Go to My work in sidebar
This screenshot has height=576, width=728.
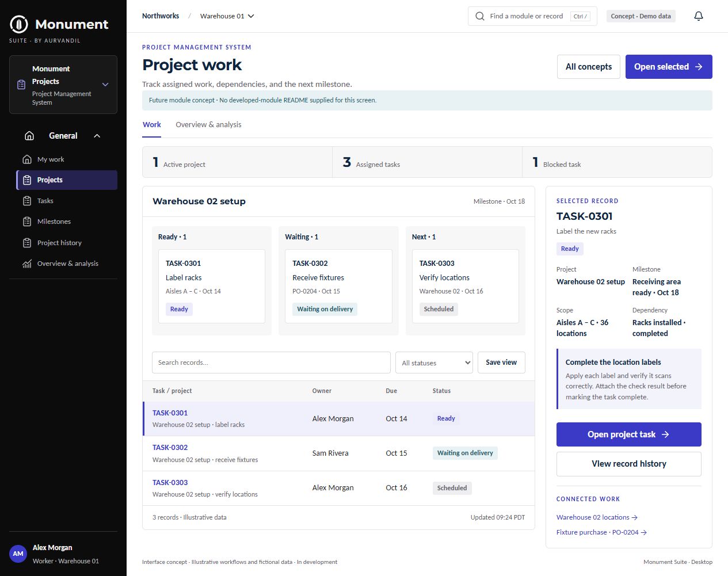coord(67,159)
